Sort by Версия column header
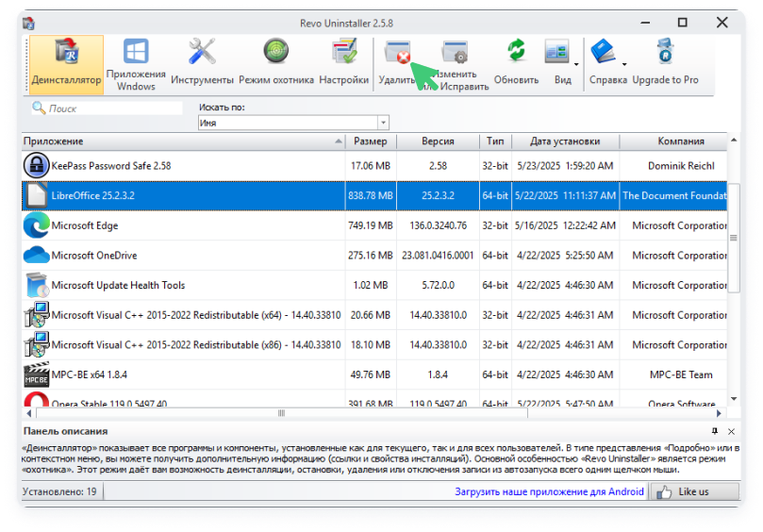The height and width of the screenshot is (532, 763). [438, 141]
